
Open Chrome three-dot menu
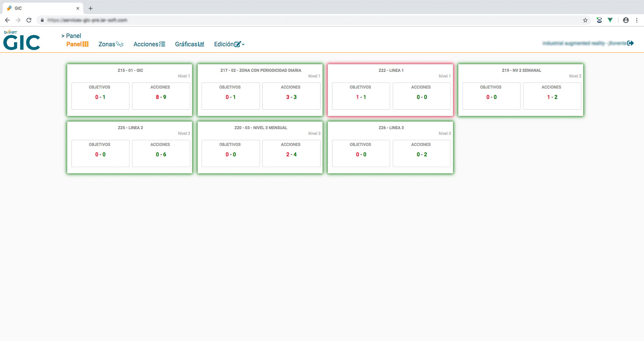[637, 20]
